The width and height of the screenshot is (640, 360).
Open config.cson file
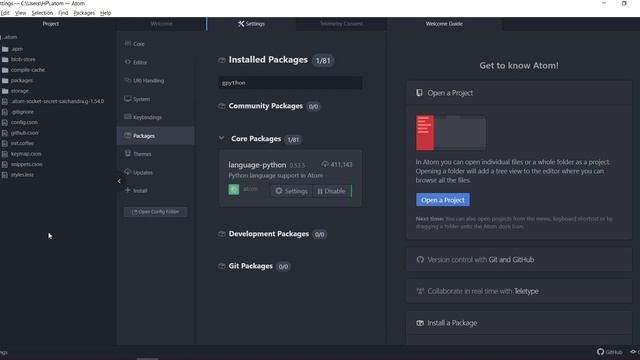[24, 122]
